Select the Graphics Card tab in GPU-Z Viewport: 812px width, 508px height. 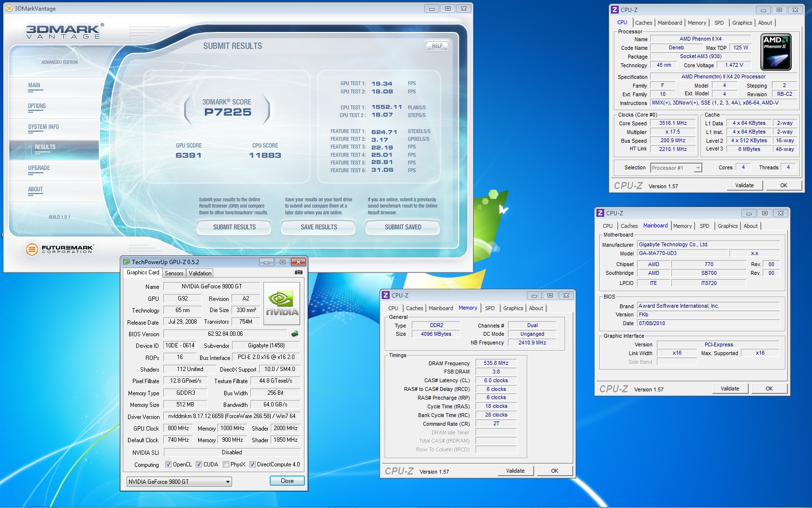(x=143, y=272)
